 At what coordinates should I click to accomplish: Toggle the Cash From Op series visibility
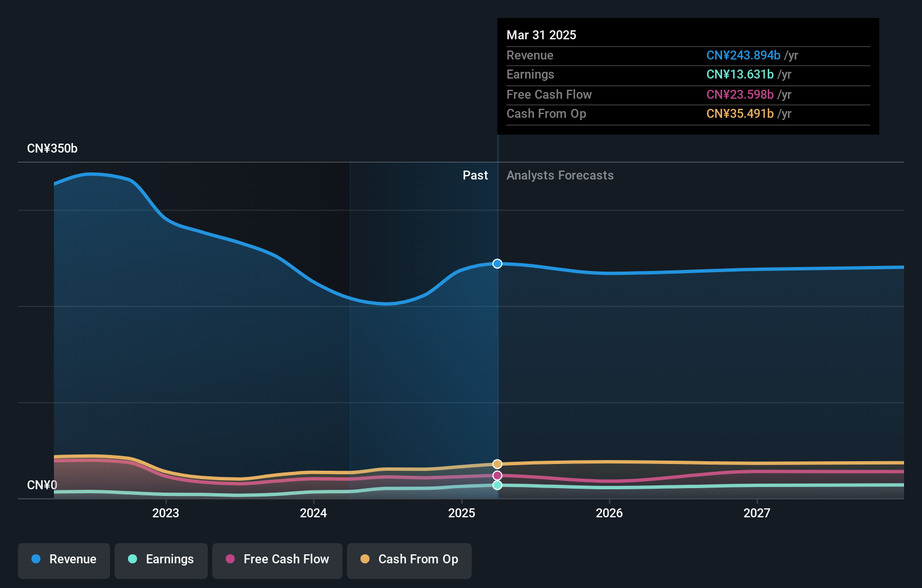click(409, 559)
